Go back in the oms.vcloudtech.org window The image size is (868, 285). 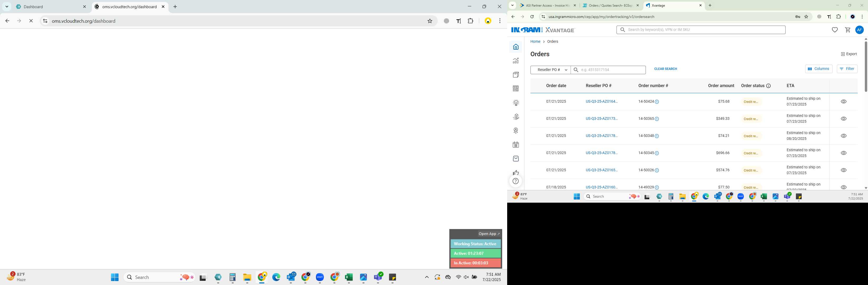tap(7, 21)
